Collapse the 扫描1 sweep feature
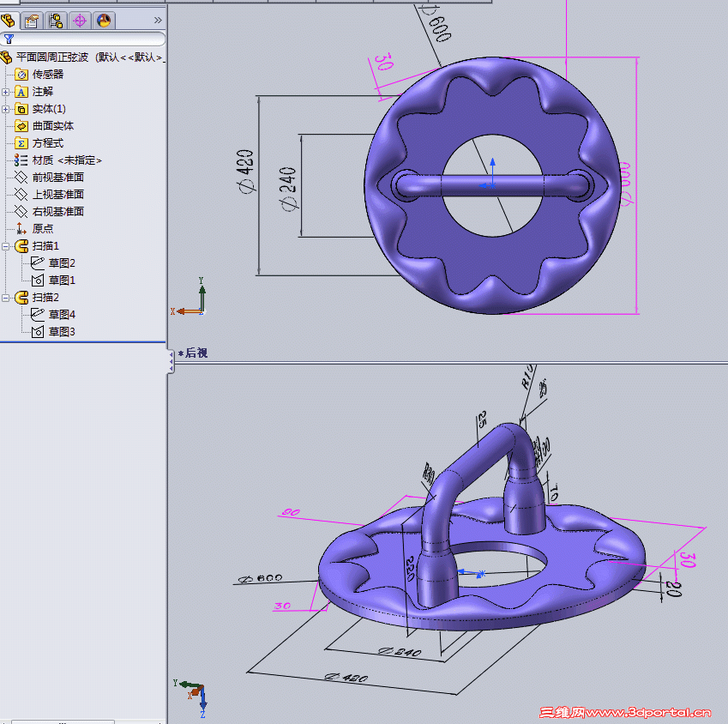Screen dimensions: 728x724 coord(5,246)
